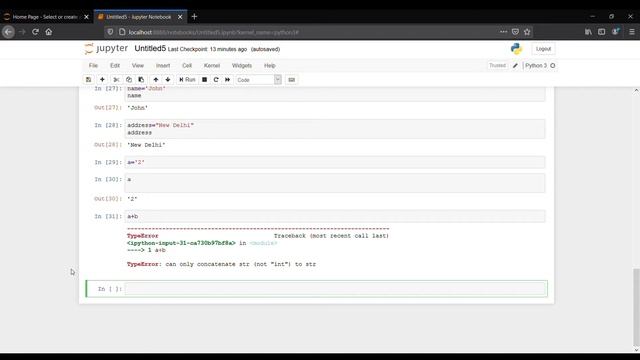Move selected cell up arrow

tap(156, 80)
